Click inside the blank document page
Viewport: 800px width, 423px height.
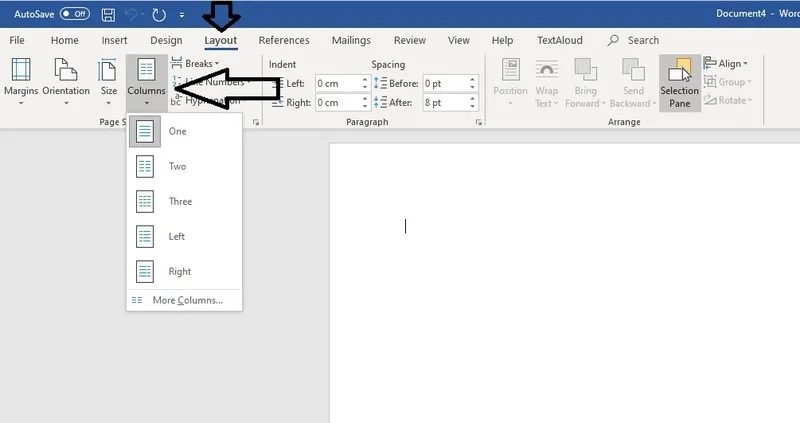[564, 283]
